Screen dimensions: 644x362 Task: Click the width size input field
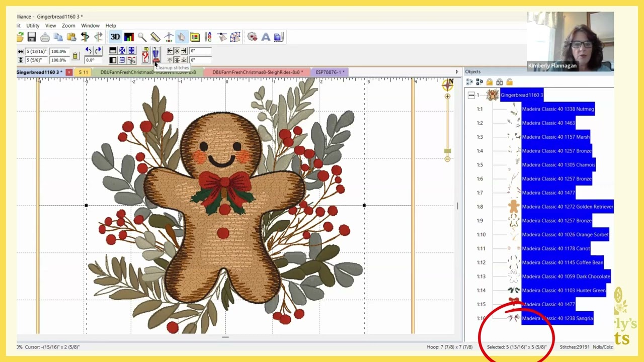click(36, 51)
